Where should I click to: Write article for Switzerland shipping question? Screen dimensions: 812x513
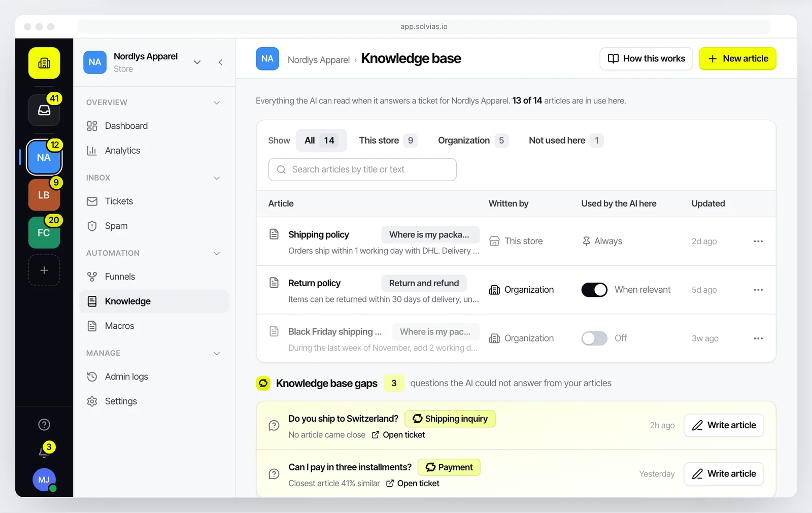coord(724,425)
